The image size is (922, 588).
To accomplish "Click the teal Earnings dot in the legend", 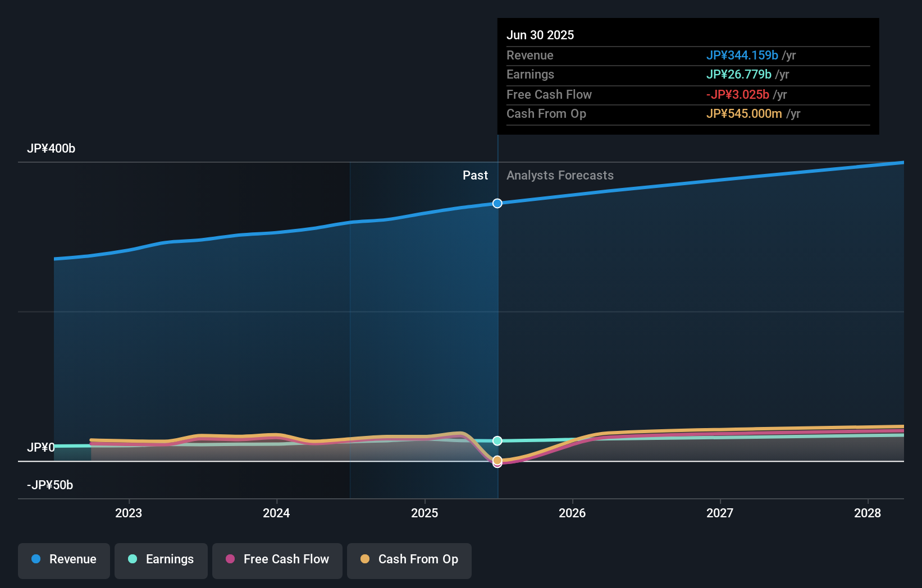I will (x=132, y=559).
